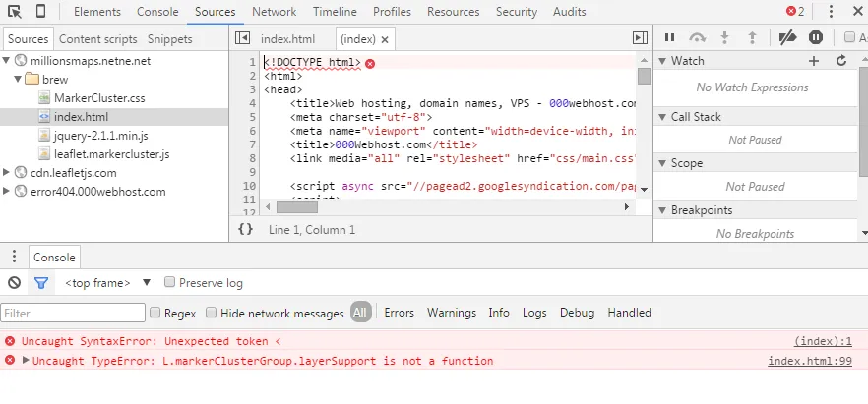Activate the inspect element picker icon
This screenshot has width=868, height=404.
click(x=15, y=11)
